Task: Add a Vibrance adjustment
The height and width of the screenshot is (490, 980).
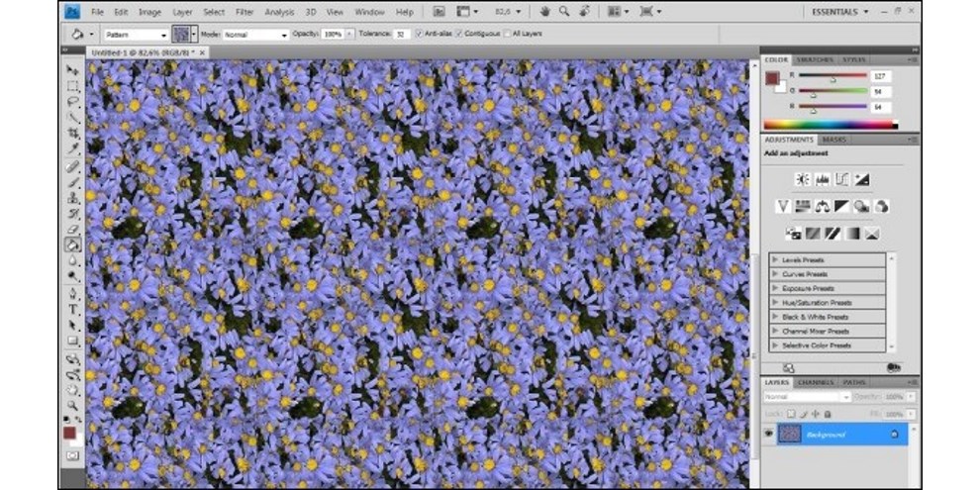Action: coord(783,206)
